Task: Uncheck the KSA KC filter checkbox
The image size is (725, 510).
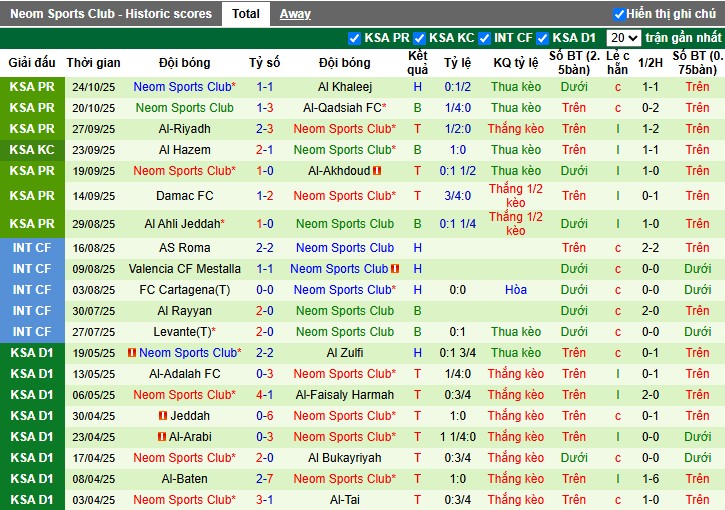Action: (420, 38)
